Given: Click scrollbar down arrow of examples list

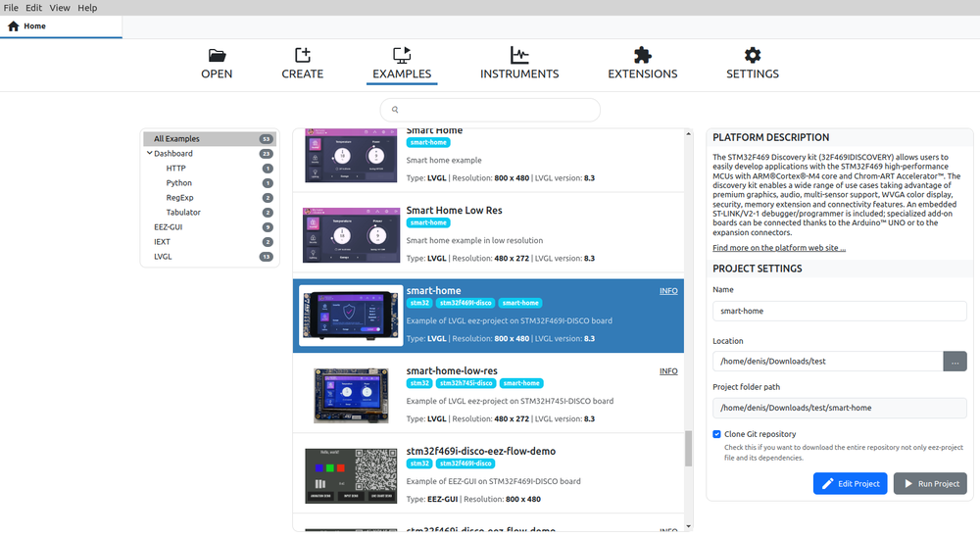Looking at the screenshot, I should tap(688, 527).
